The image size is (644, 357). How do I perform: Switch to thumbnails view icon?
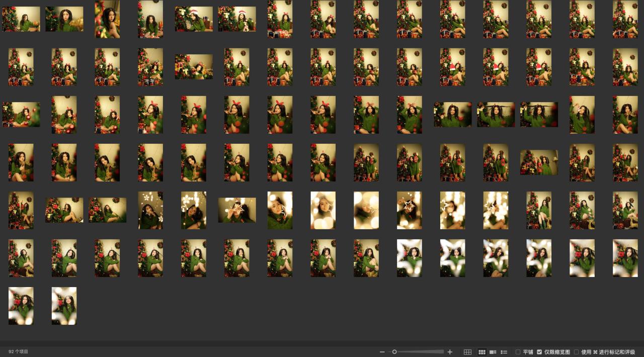coord(482,352)
